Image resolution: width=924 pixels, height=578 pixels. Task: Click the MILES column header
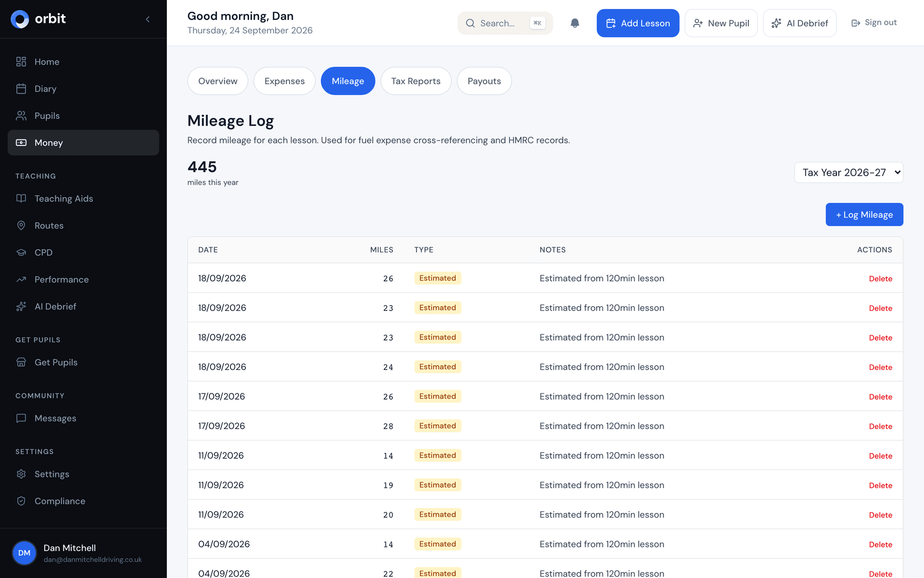[382, 250]
